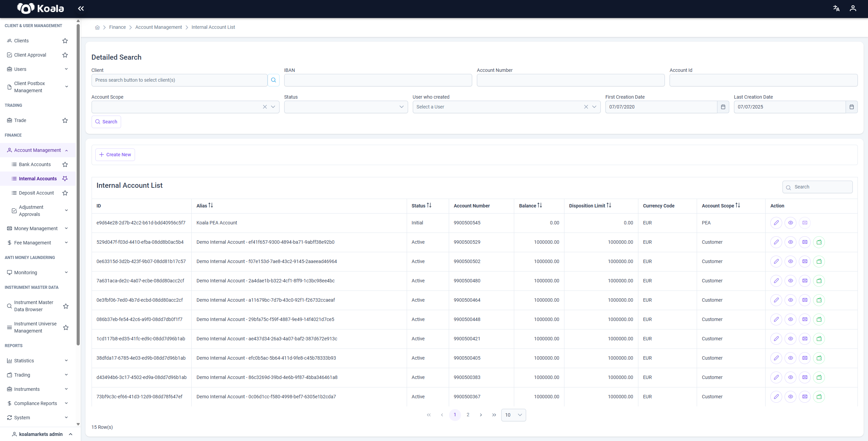Go to page 2 of results
This screenshot has width=868, height=441.
pos(468,415)
